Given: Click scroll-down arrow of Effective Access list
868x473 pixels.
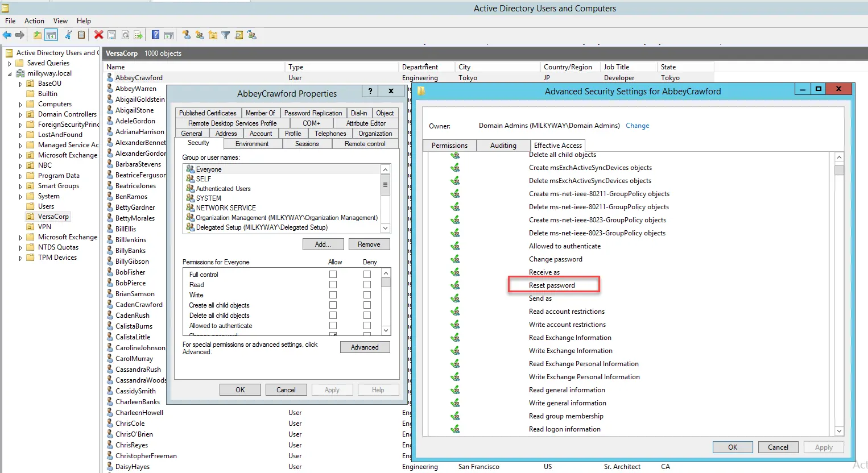Looking at the screenshot, I should coord(839,431).
